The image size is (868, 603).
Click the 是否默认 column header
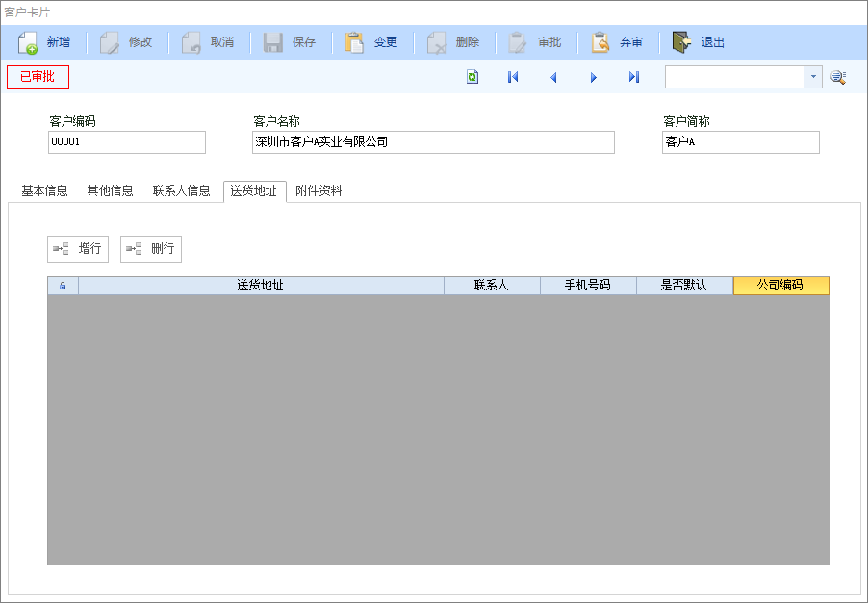(684, 286)
